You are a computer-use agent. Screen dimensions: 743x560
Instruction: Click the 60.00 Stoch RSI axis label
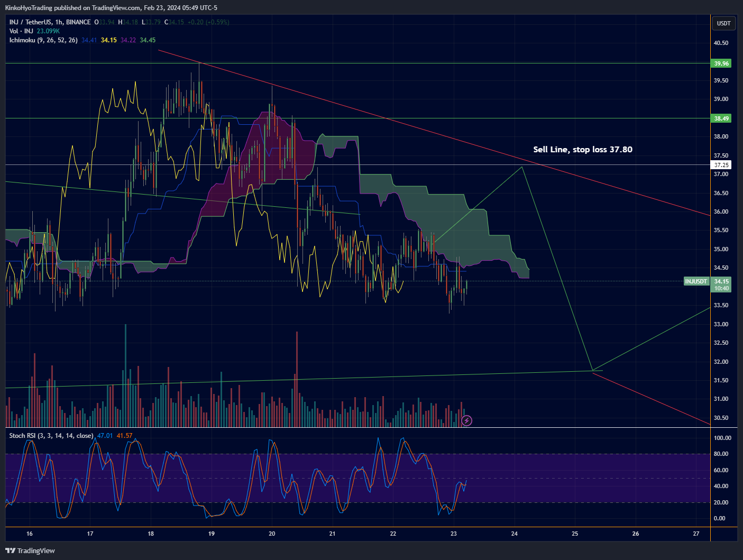(721, 471)
